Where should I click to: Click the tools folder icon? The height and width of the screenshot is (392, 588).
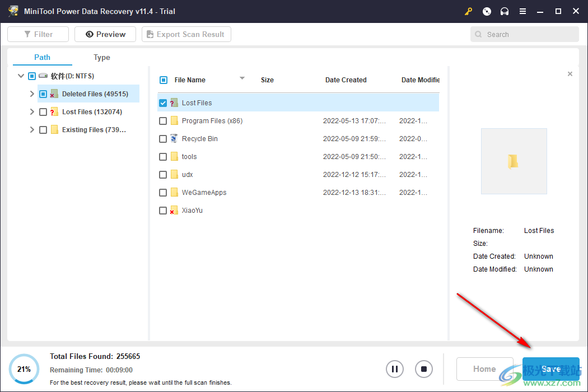(174, 156)
